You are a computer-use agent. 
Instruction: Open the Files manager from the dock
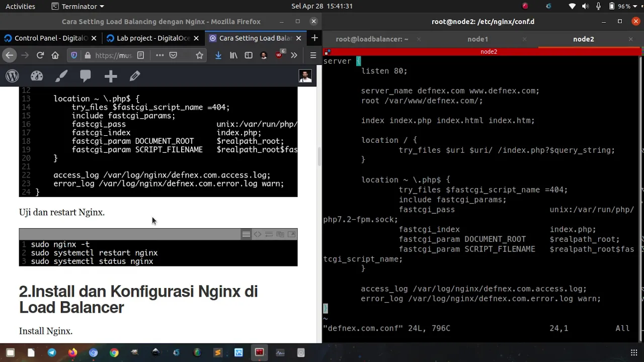10,352
